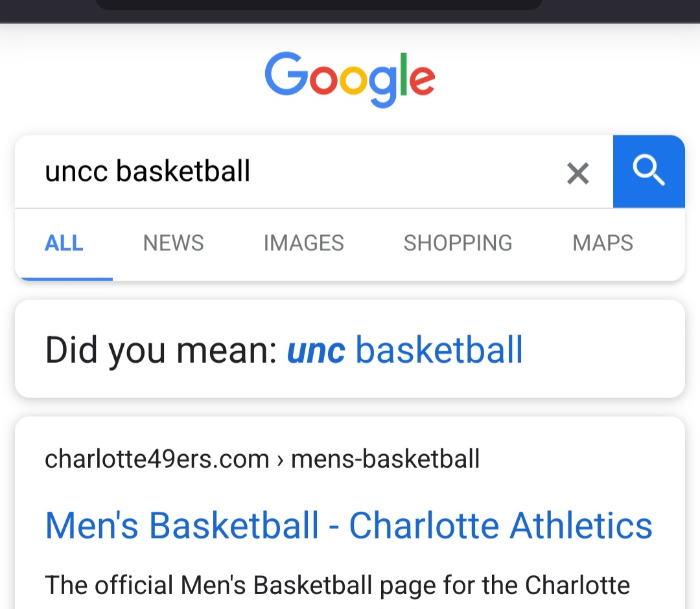Clear the search query with the X

point(577,173)
